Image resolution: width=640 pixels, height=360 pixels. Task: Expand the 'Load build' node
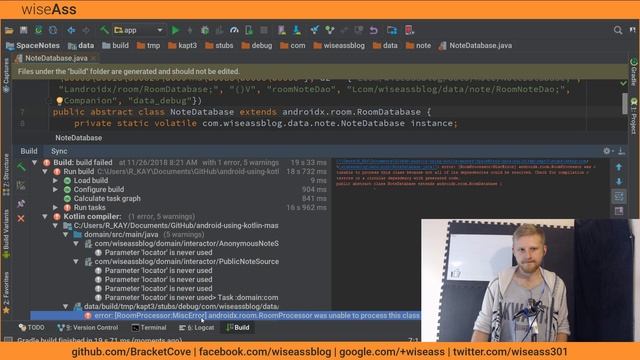point(56,180)
